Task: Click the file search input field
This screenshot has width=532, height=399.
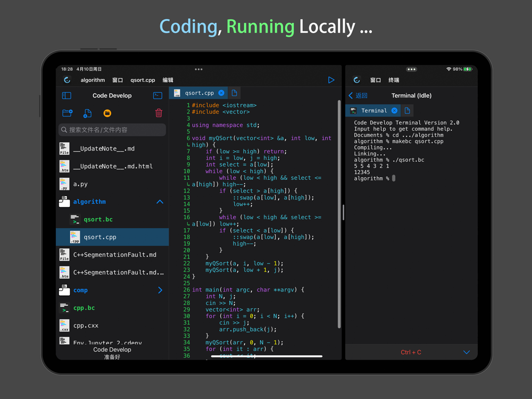Action: coord(112,130)
